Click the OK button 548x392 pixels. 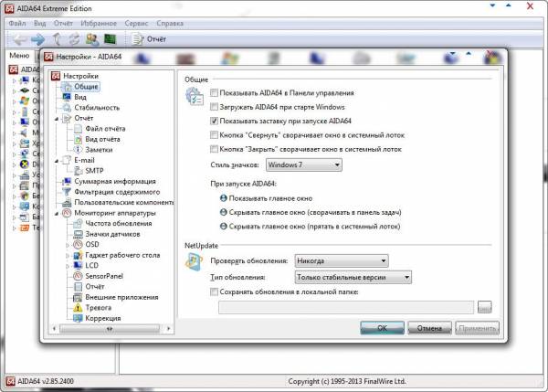tap(382, 328)
